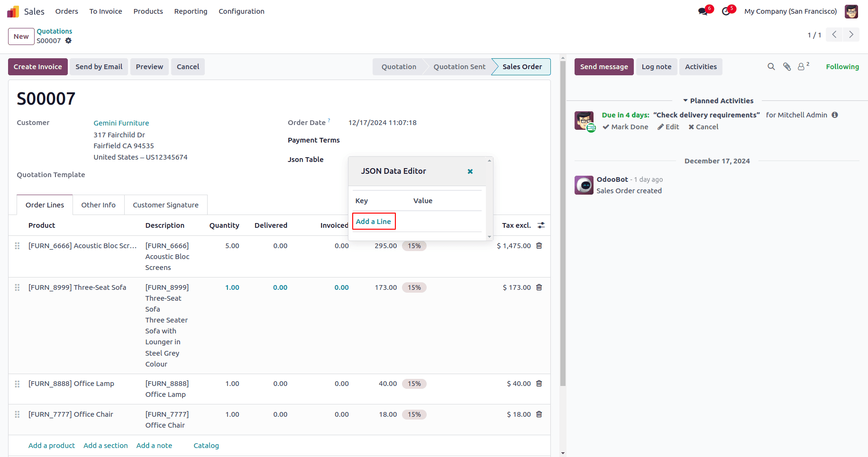
Task: Click the Create Invoice button
Action: point(38,67)
